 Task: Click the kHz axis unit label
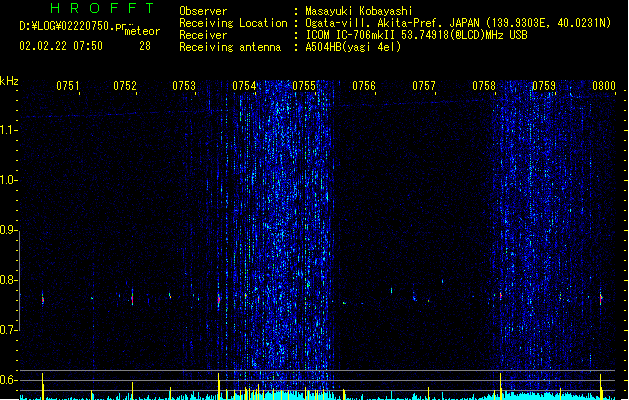pos(9,81)
